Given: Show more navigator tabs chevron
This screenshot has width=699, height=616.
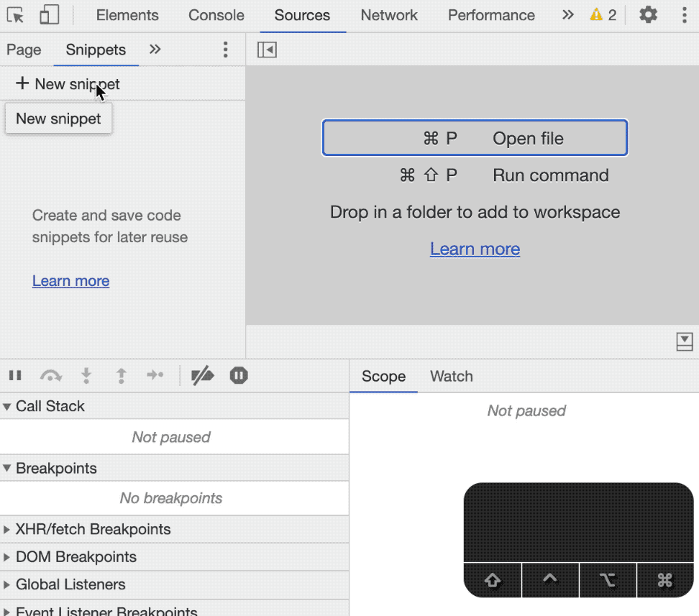Looking at the screenshot, I should click(155, 50).
